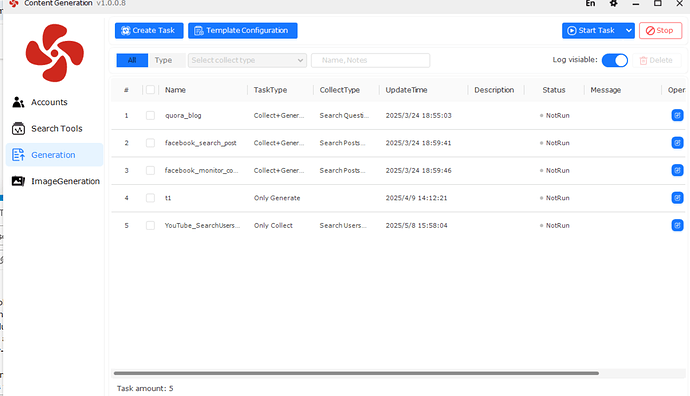Expand the Select collect type dropdown
This screenshot has height=396, width=690.
[247, 60]
